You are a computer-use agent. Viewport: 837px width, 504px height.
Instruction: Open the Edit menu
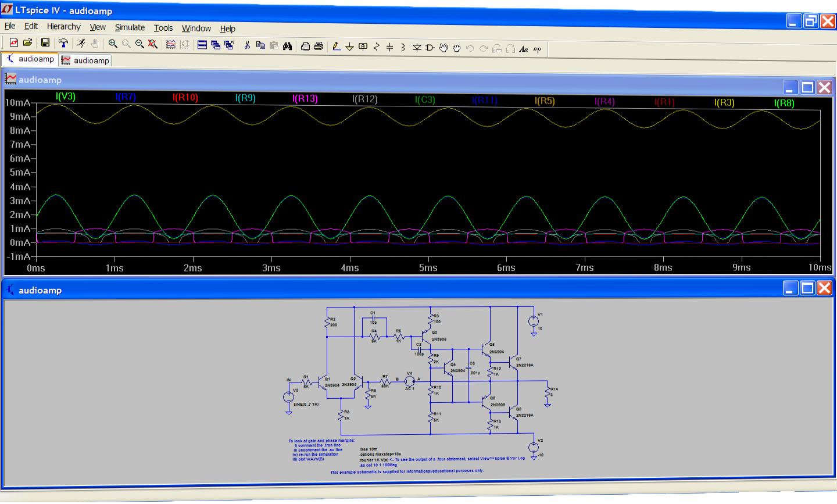coord(31,26)
